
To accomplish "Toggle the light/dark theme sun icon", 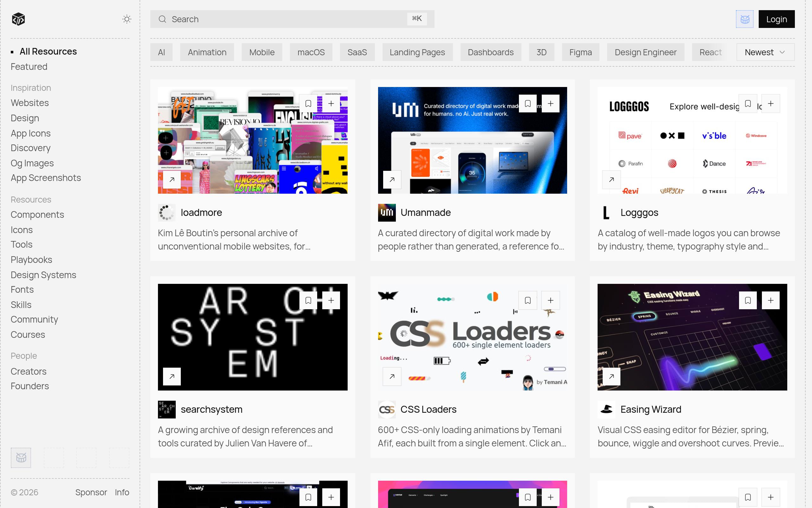I will click(x=127, y=19).
